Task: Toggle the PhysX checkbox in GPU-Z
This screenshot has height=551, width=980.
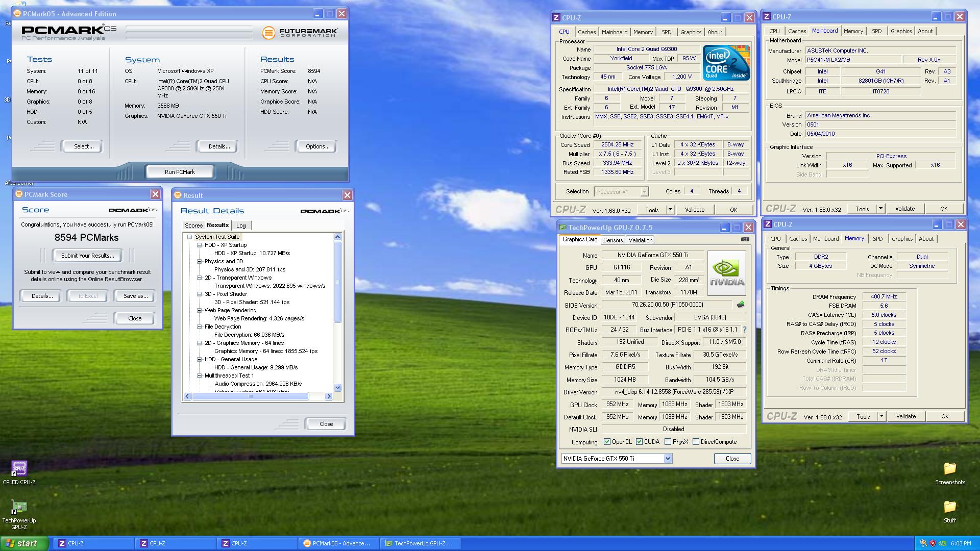Action: pos(668,442)
